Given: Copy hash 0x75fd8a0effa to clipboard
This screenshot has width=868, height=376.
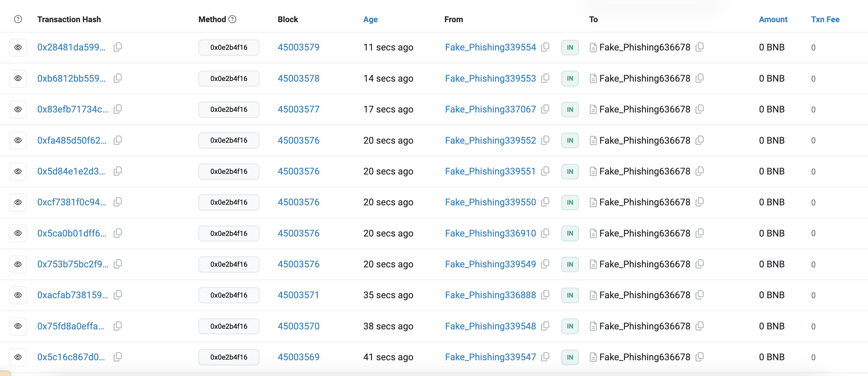Looking at the screenshot, I should click(x=118, y=326).
